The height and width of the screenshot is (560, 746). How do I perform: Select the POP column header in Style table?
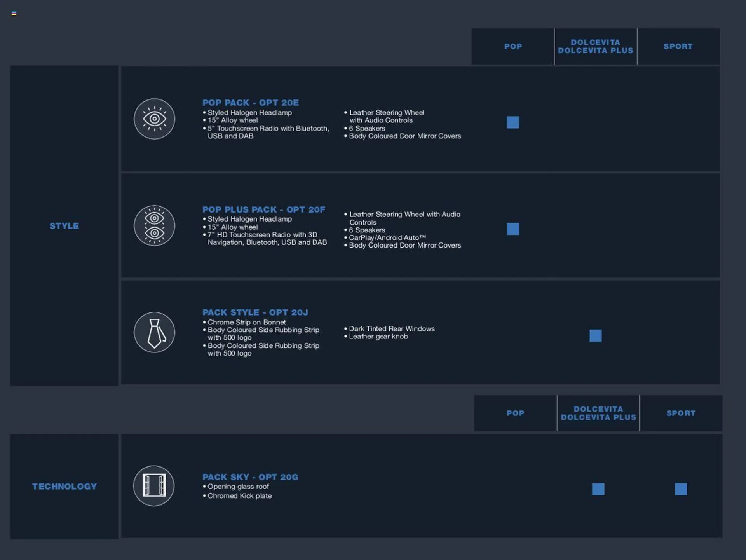coord(513,46)
